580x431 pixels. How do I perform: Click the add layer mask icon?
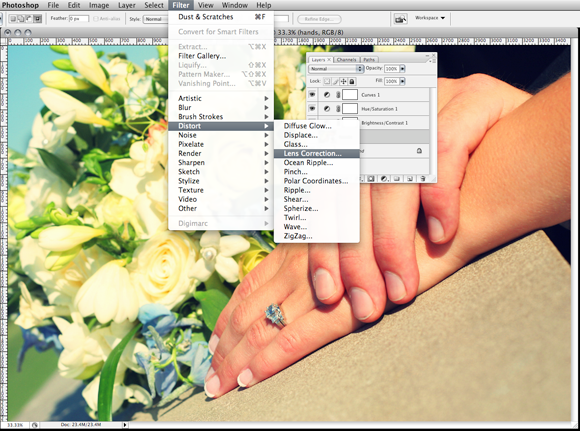click(371, 179)
